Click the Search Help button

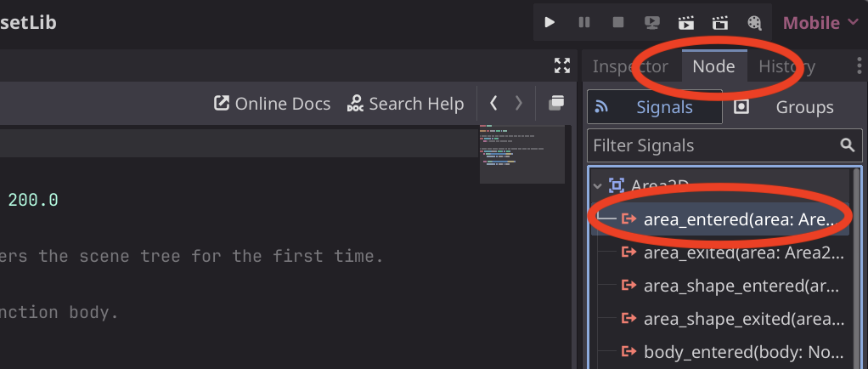[406, 104]
